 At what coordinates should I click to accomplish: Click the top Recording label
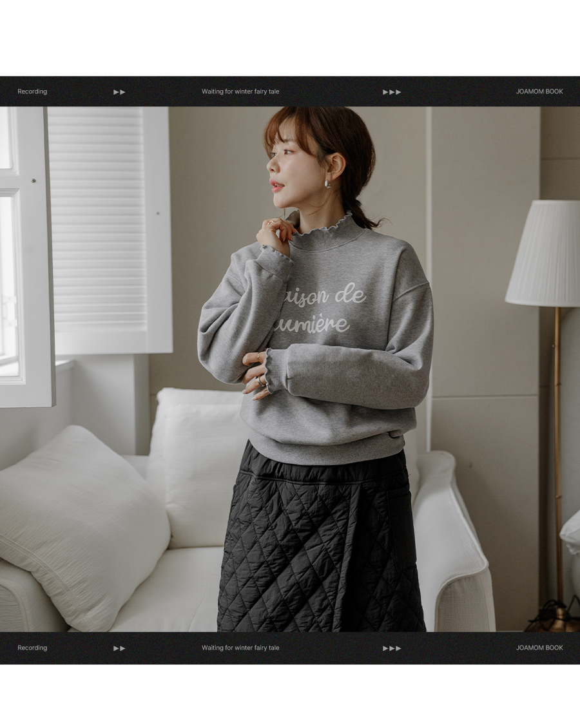pyautogui.click(x=32, y=91)
